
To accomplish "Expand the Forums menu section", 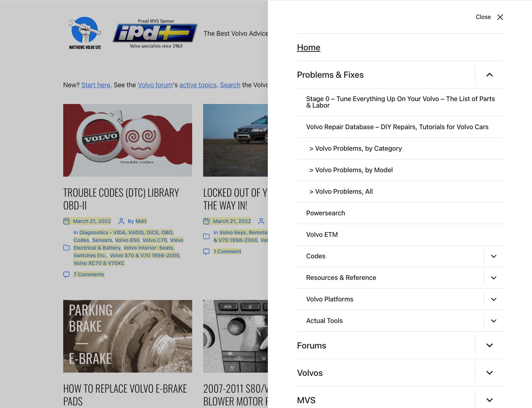I will coord(490,345).
